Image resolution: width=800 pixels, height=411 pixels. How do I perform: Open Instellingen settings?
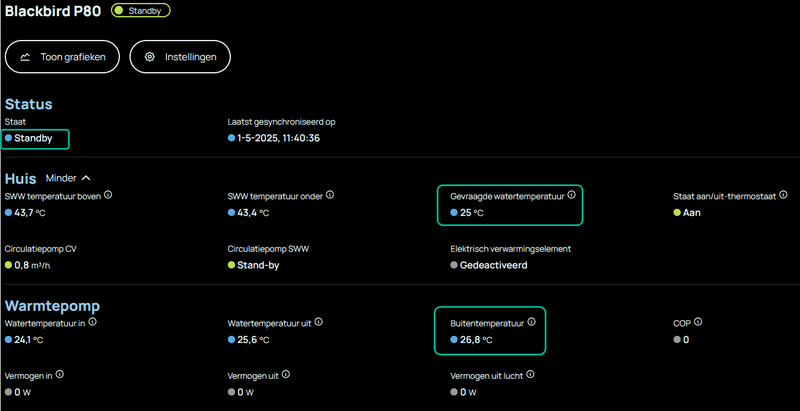click(180, 57)
